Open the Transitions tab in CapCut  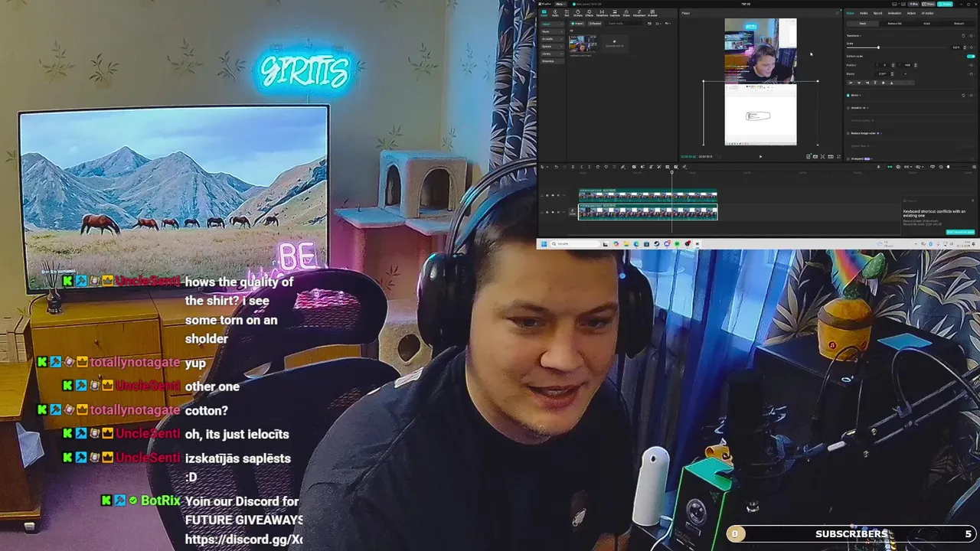click(602, 13)
